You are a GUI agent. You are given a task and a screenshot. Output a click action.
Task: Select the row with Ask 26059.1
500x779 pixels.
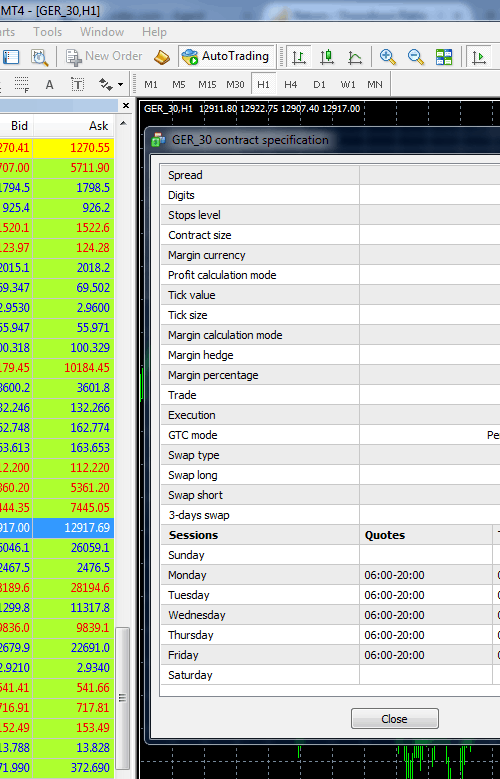pos(57,547)
